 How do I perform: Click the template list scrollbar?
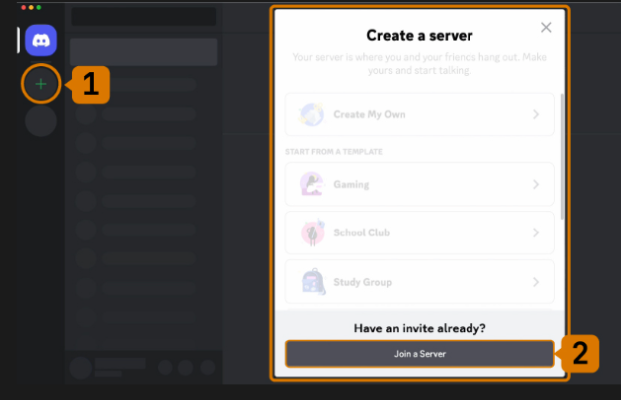pos(562,157)
